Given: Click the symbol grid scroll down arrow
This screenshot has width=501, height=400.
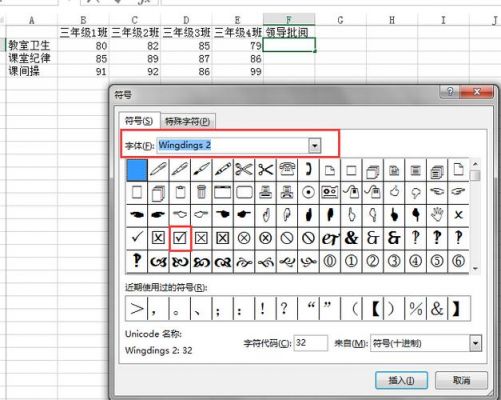Looking at the screenshot, I should point(475,268).
